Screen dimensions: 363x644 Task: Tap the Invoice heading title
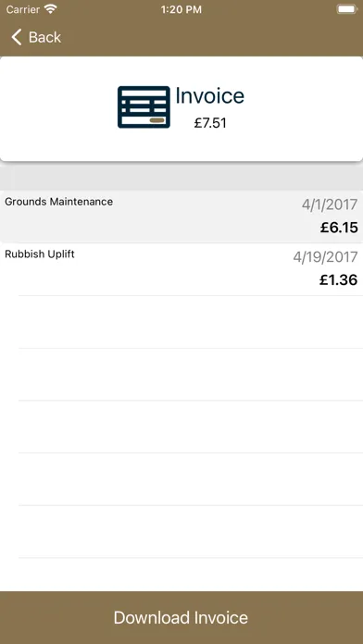[x=209, y=95]
